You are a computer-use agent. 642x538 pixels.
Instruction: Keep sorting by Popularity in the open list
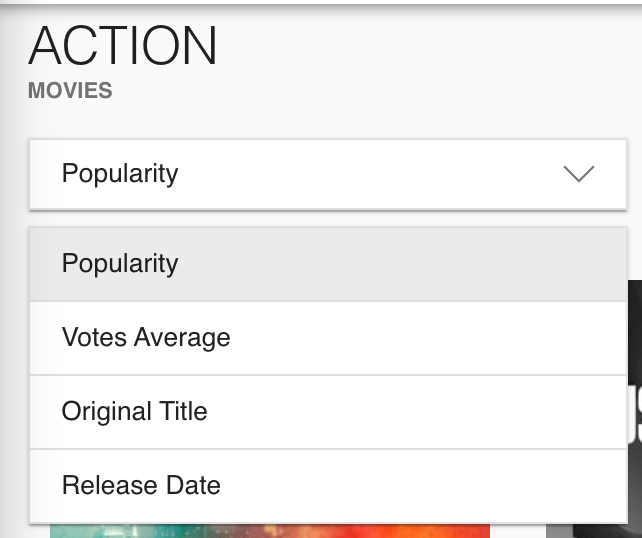328,264
